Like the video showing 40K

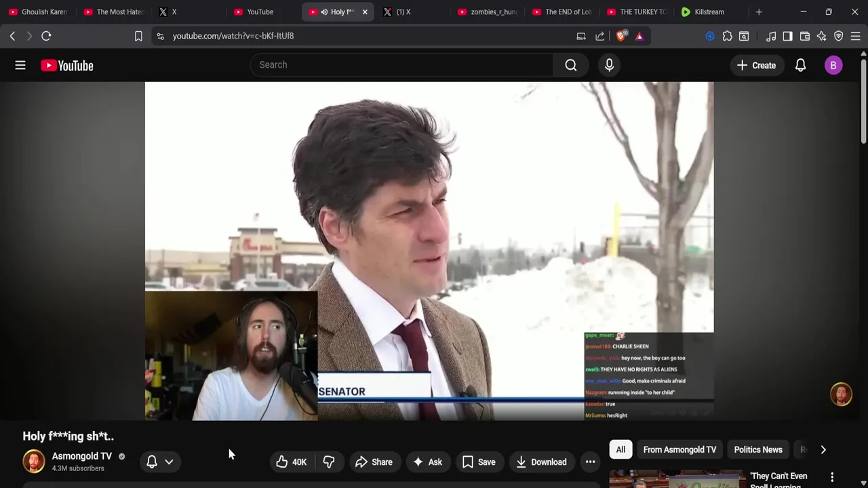click(x=292, y=462)
